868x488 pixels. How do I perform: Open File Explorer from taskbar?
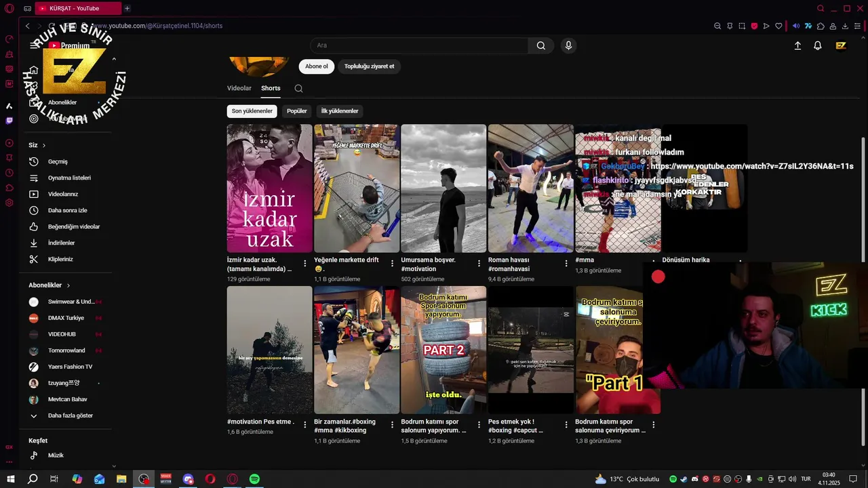[121, 479]
